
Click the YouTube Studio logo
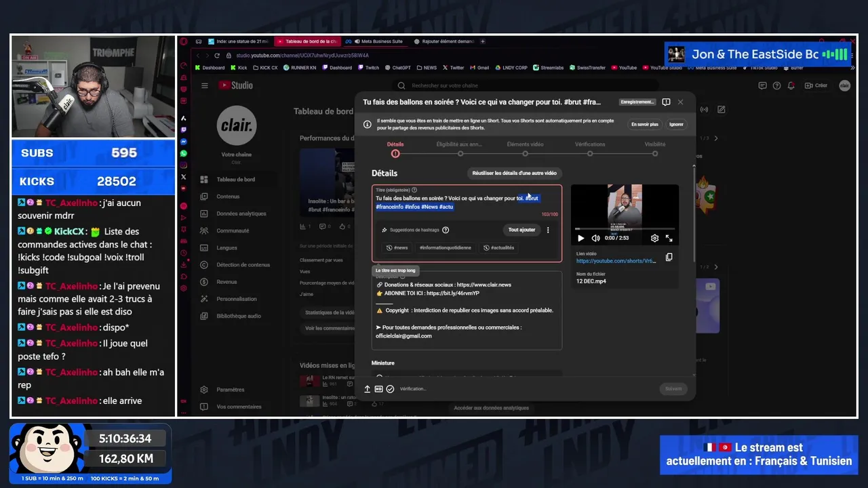[x=235, y=85]
